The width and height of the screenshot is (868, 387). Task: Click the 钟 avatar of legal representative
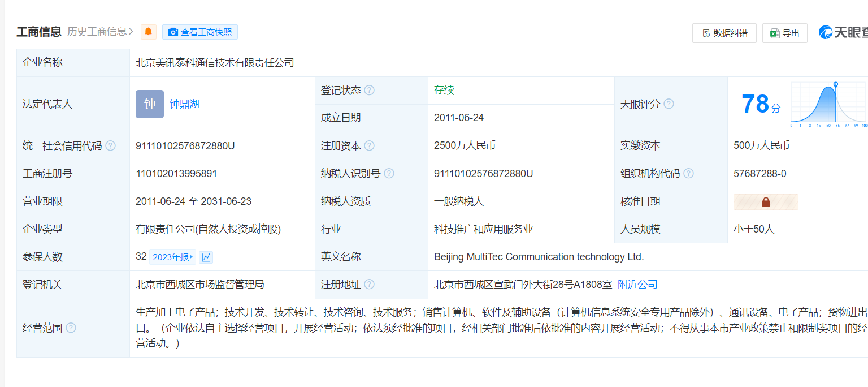(x=150, y=104)
